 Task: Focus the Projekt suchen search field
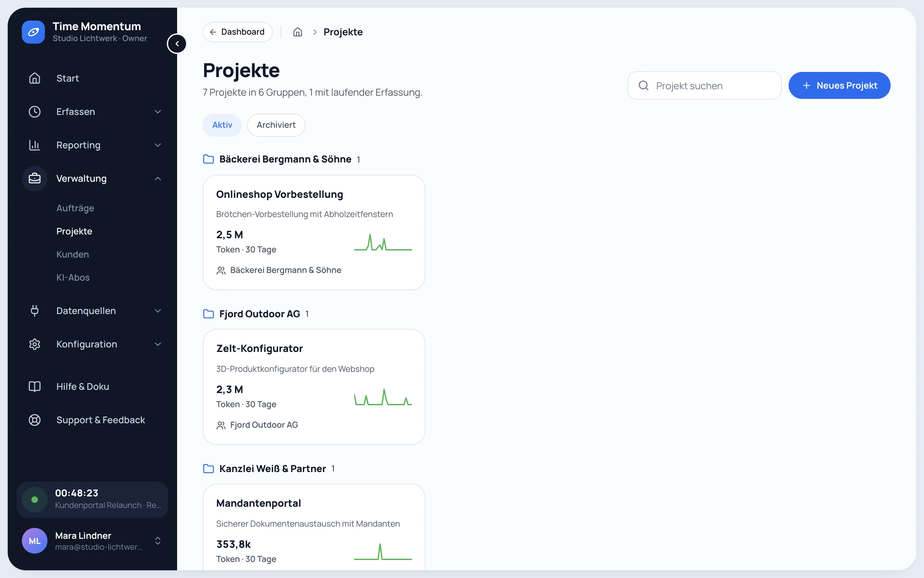(704, 85)
